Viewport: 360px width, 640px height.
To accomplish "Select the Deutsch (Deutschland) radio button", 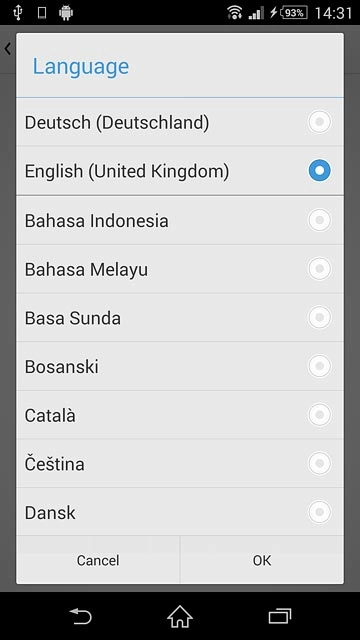I will 320,122.
